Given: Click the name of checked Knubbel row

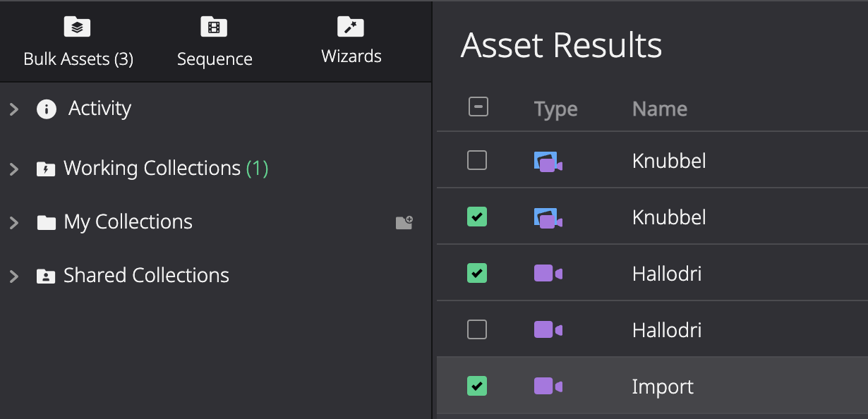Looking at the screenshot, I should coord(669,217).
